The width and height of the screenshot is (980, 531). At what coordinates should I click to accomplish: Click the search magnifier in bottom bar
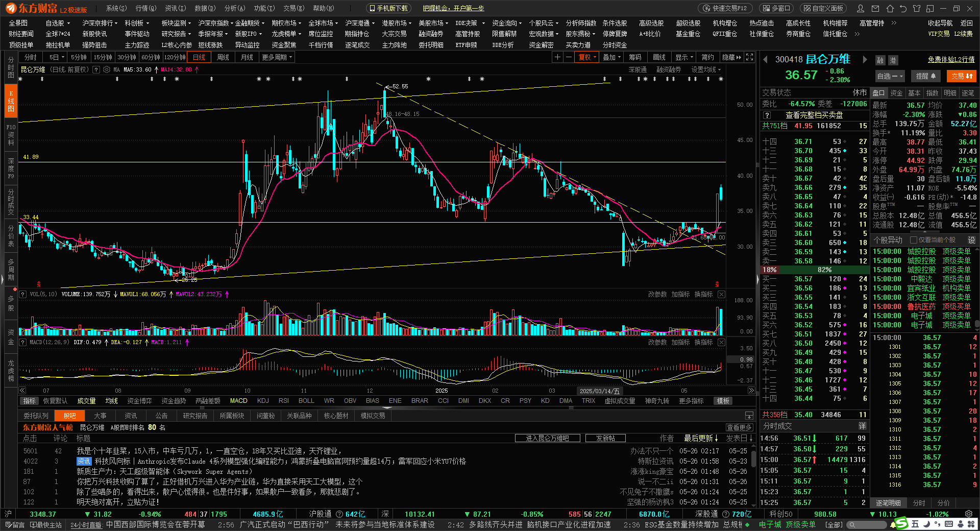coord(851,524)
